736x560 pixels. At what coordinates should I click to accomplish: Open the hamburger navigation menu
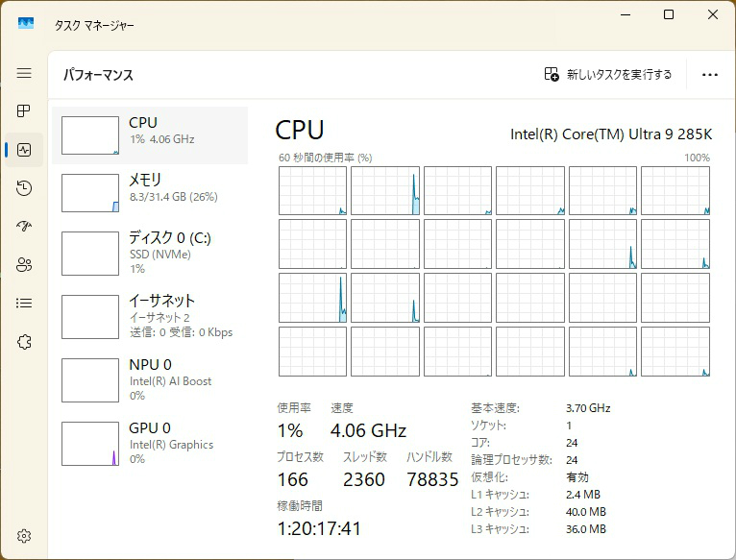24,73
